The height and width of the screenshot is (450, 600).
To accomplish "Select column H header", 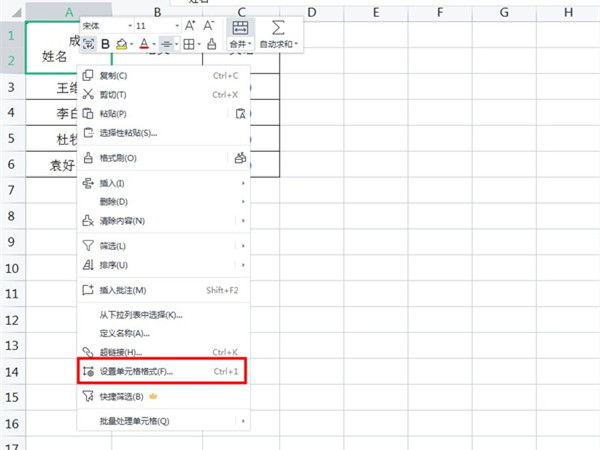I will [568, 13].
